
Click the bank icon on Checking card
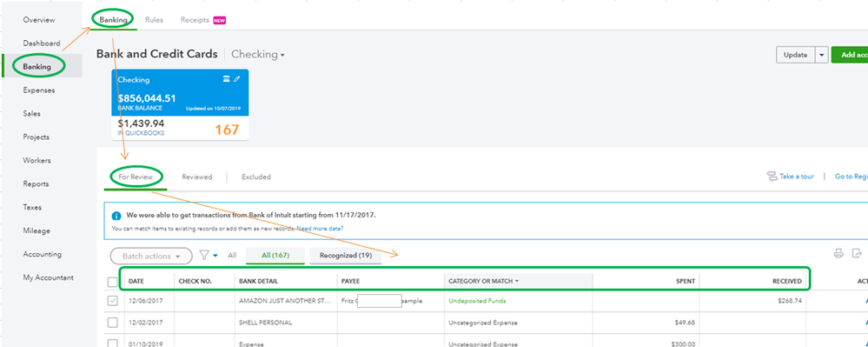click(226, 79)
